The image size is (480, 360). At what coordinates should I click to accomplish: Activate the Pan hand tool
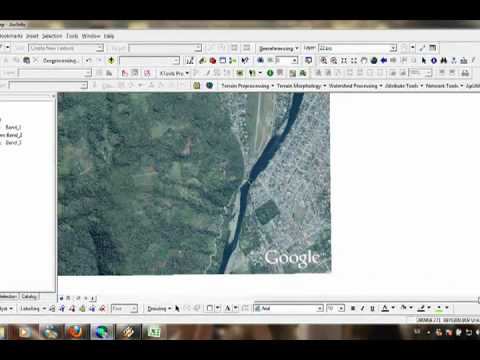click(x=364, y=60)
